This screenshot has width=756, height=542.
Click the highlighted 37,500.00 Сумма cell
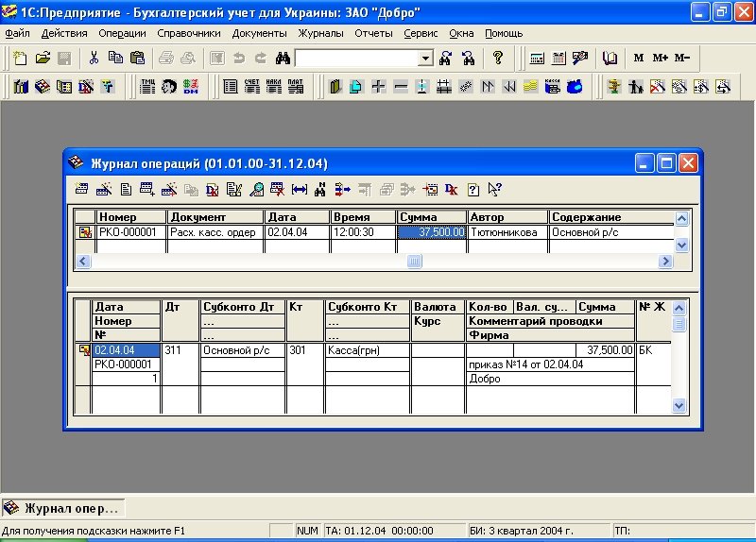pos(431,232)
